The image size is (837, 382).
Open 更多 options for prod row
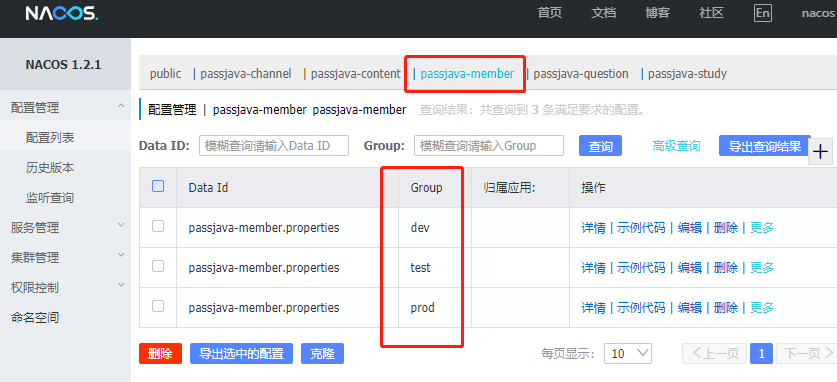click(x=762, y=308)
